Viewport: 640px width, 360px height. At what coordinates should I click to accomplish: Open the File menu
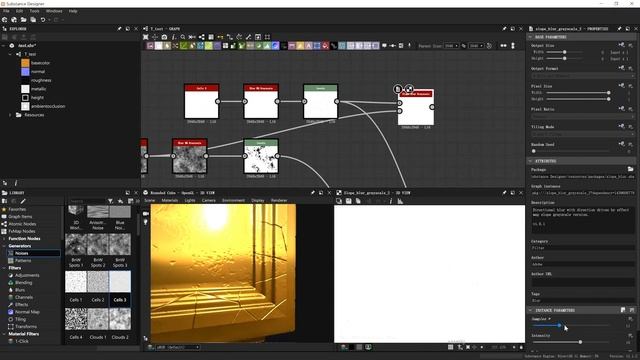[6, 11]
